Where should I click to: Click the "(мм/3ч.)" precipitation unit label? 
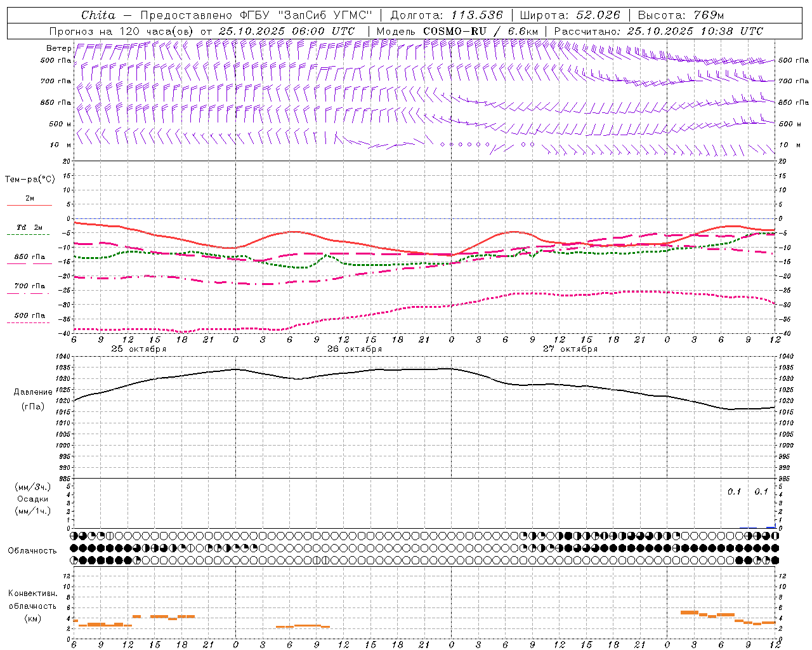33,487
